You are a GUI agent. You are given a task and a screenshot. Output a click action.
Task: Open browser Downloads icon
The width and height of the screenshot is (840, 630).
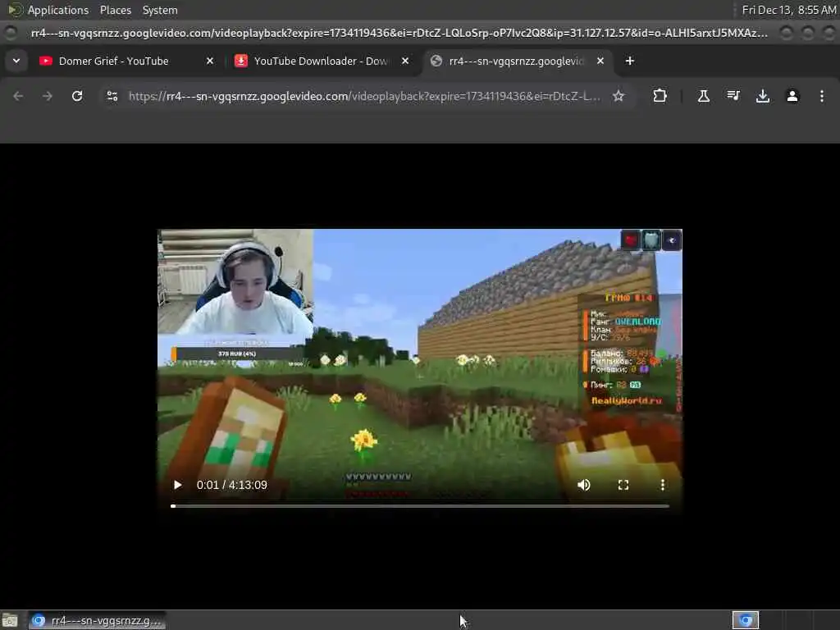coord(763,96)
